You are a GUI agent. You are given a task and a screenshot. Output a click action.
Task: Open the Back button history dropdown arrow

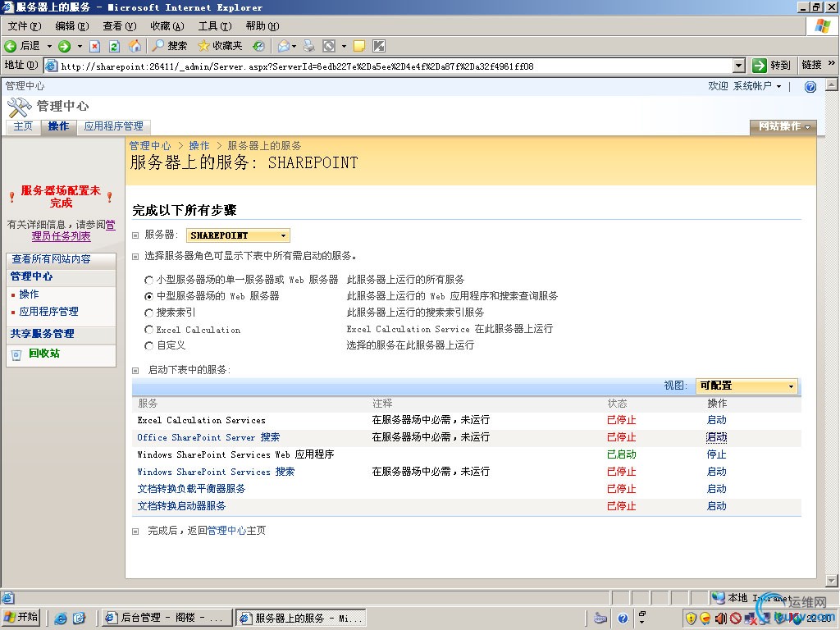[49, 46]
